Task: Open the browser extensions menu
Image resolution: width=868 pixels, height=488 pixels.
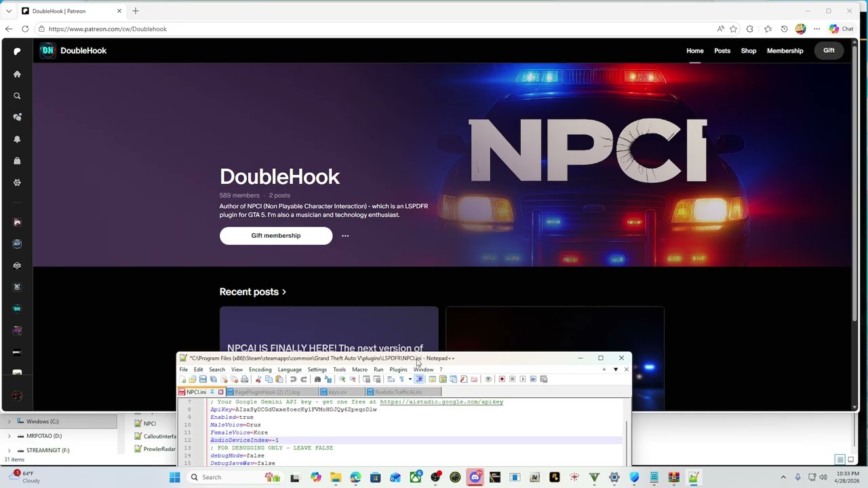Action: [x=749, y=29]
